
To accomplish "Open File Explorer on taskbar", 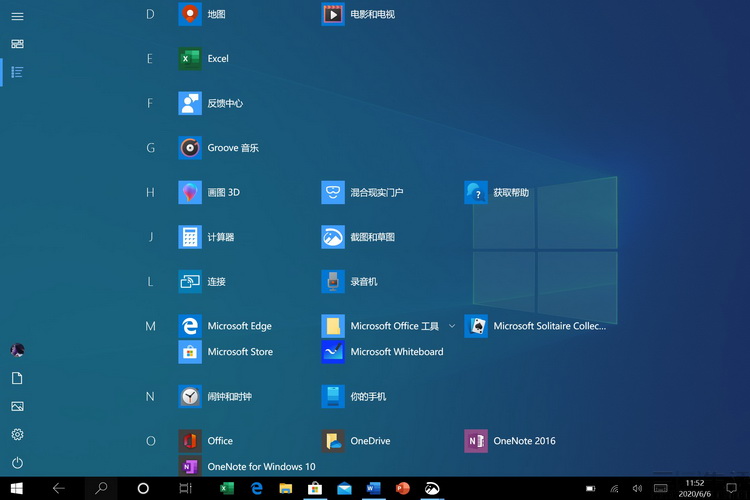I will 286,488.
